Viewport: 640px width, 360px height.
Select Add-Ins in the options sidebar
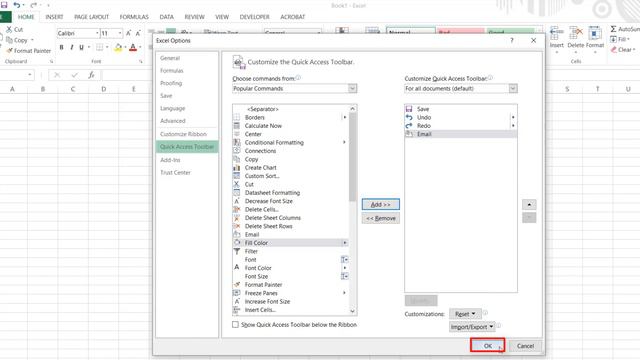[187, 160]
